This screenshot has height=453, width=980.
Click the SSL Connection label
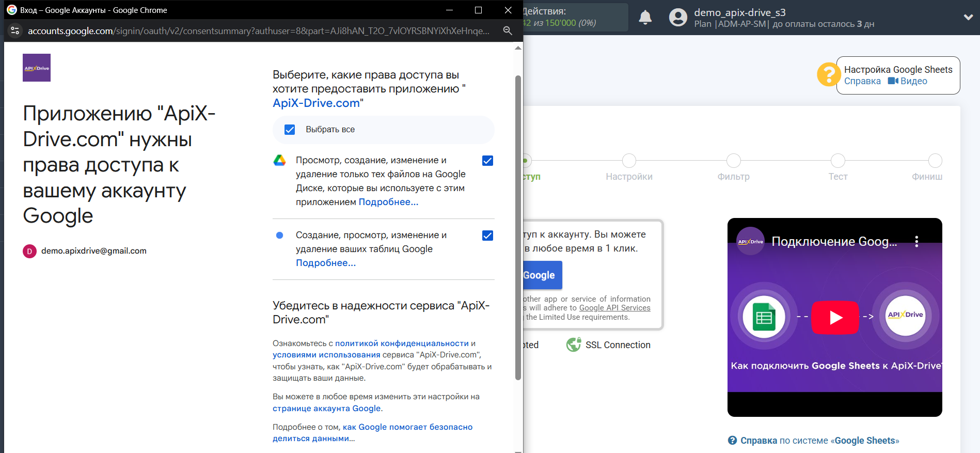[x=618, y=345]
